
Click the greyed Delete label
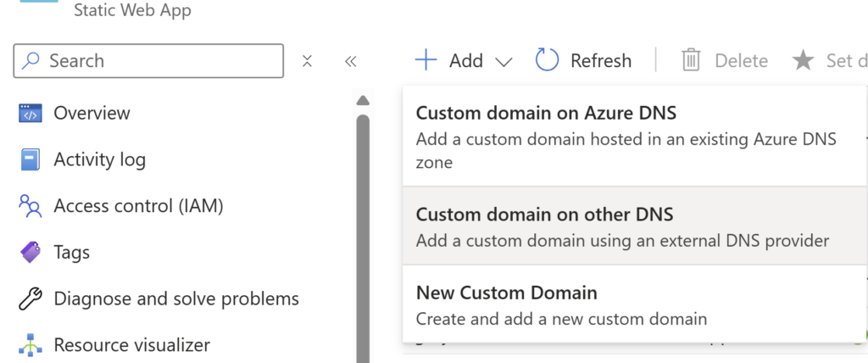tap(741, 60)
